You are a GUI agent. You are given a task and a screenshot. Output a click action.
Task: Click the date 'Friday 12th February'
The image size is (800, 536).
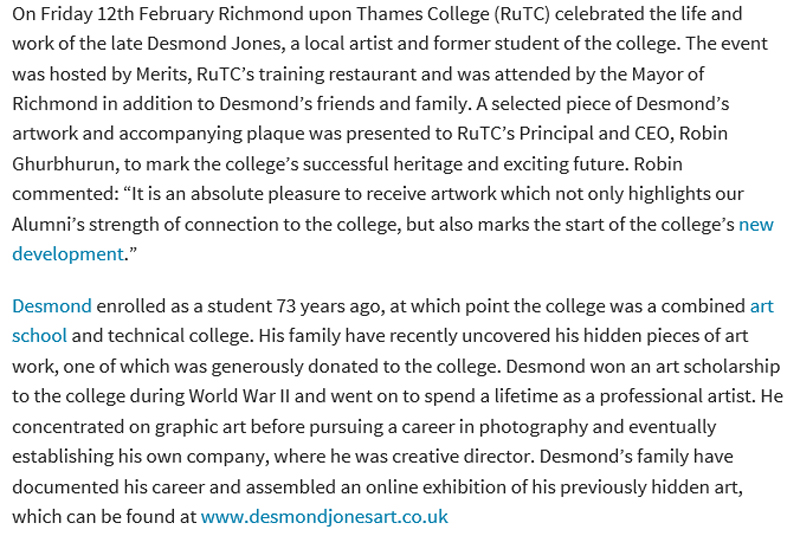[127, 14]
